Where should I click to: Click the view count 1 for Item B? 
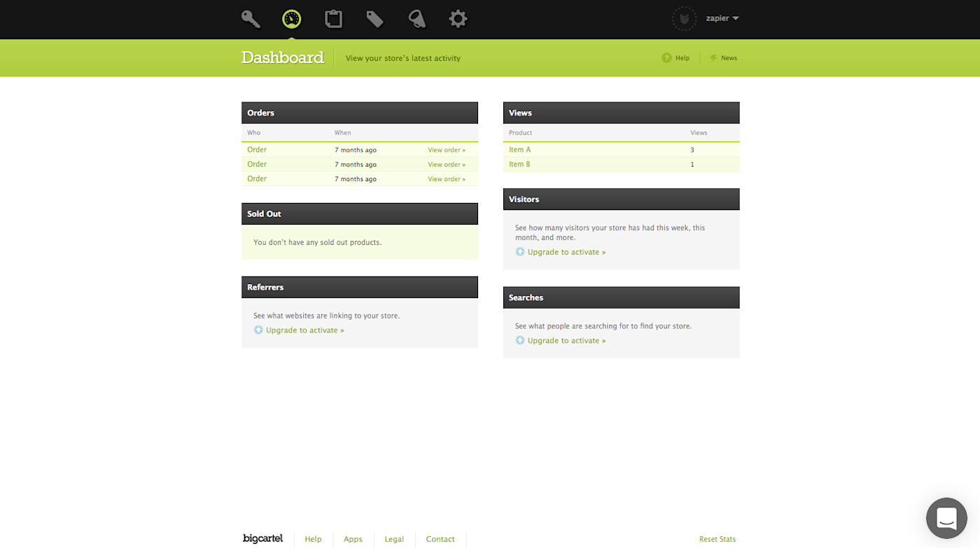point(692,164)
